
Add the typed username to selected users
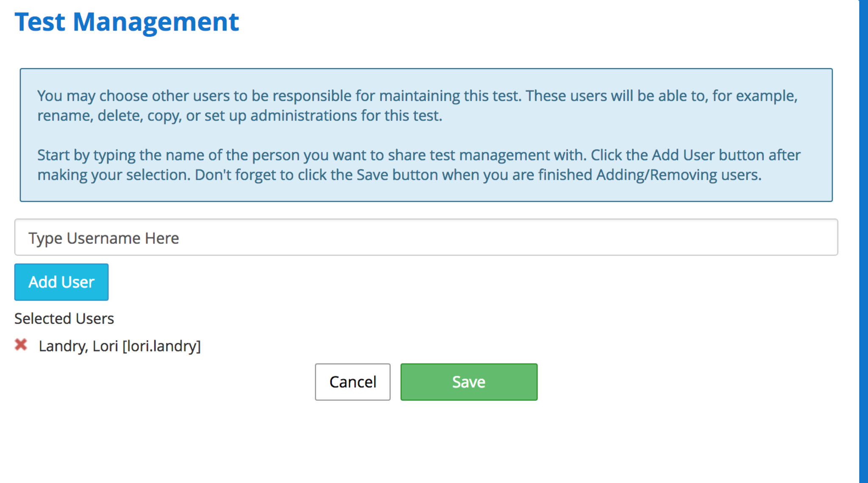tap(61, 282)
